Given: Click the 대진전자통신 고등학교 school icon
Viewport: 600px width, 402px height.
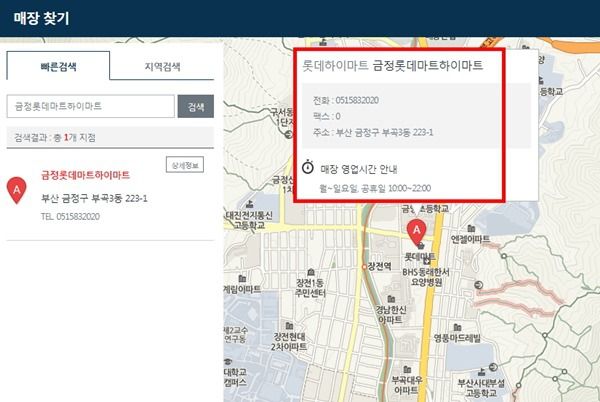Looking at the screenshot, I should click(x=250, y=203).
